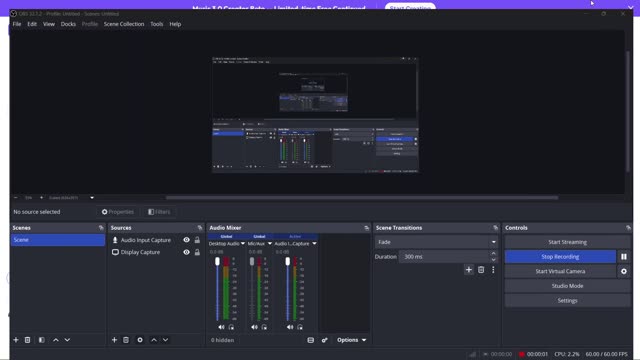The image size is (640, 360).
Task: Hide the Audio Input Capture source
Action: [187, 240]
